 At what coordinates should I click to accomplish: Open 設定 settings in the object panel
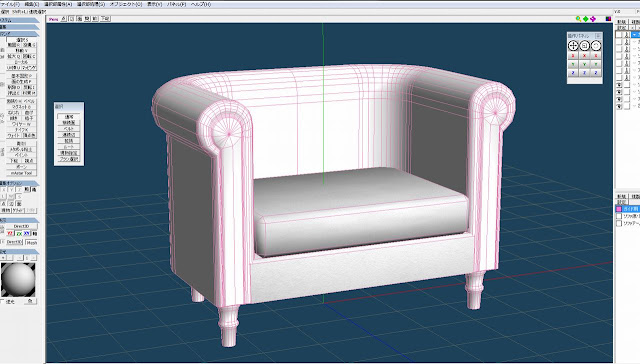click(x=622, y=27)
